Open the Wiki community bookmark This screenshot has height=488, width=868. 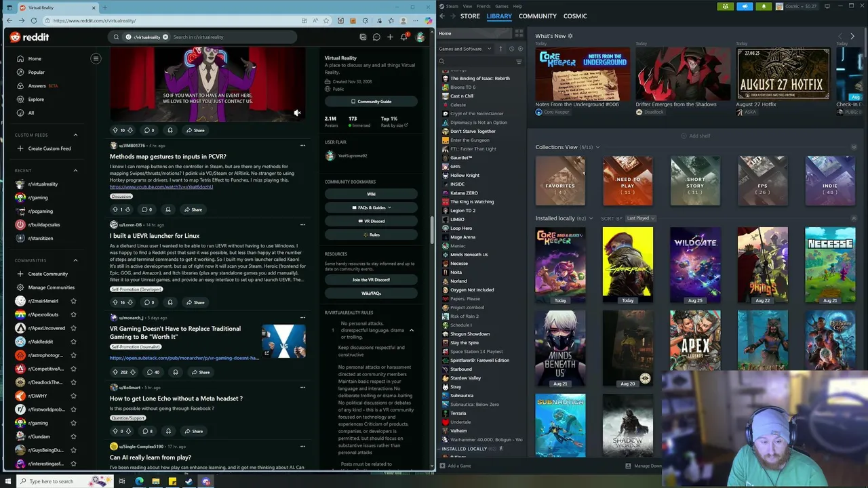coord(371,194)
